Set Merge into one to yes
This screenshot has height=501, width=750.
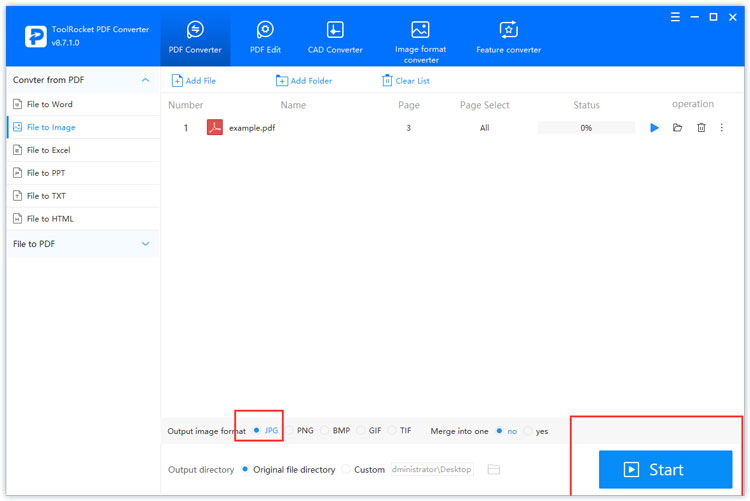pyautogui.click(x=536, y=431)
